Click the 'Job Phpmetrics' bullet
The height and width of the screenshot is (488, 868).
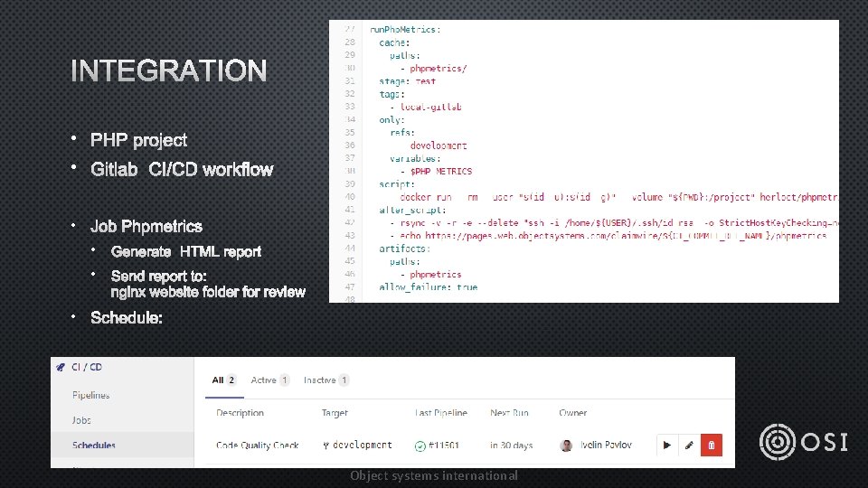[146, 226]
